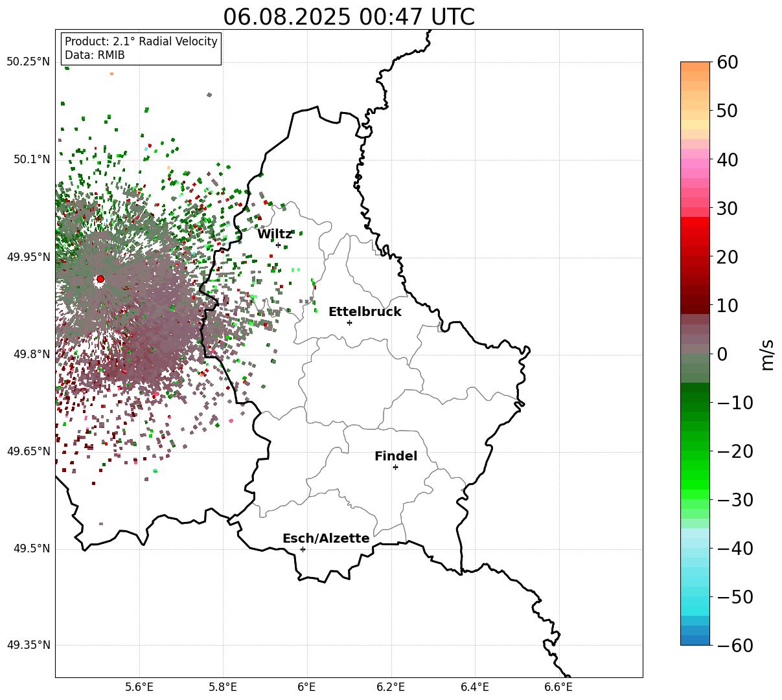Click the 6.6°E longitude label
The image size is (782, 700).
pos(558,687)
